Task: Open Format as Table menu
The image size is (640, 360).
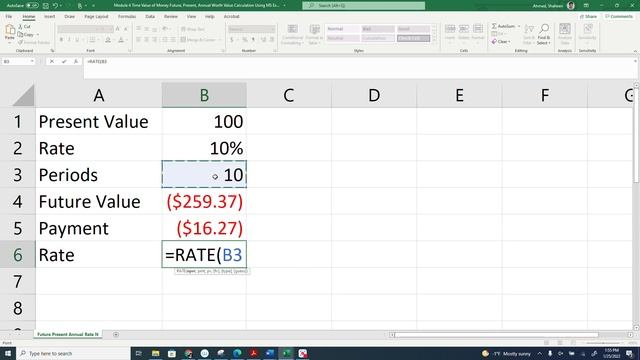Action: point(314,35)
